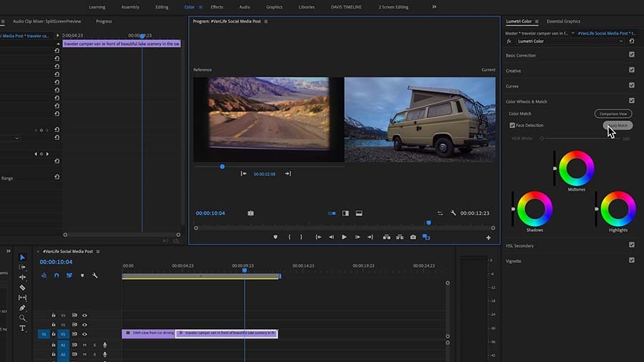
Task: Toggle insert sequences as nests icon
Action: pyautogui.click(x=44, y=275)
